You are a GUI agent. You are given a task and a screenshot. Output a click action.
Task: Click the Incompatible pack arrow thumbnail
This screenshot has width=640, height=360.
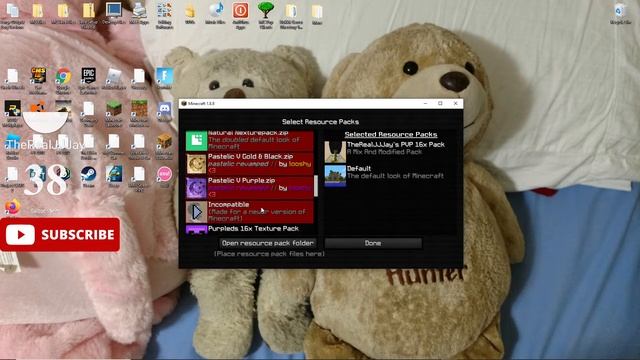[x=196, y=212]
